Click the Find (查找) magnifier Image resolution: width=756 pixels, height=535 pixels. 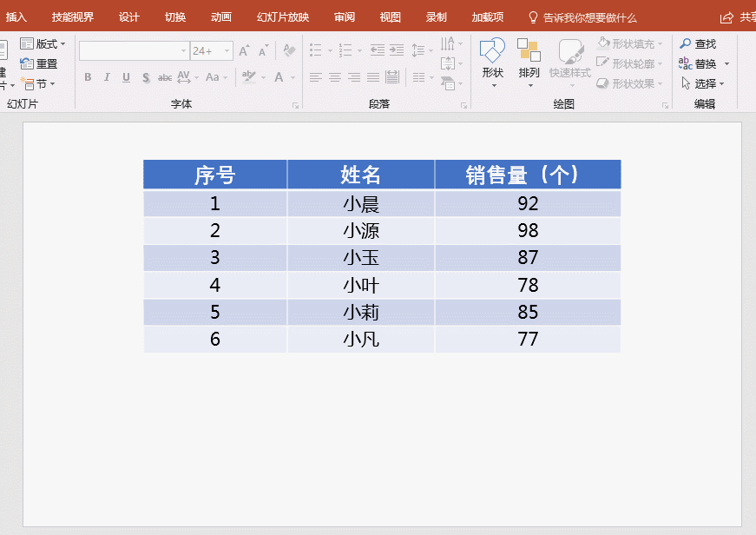(x=686, y=43)
